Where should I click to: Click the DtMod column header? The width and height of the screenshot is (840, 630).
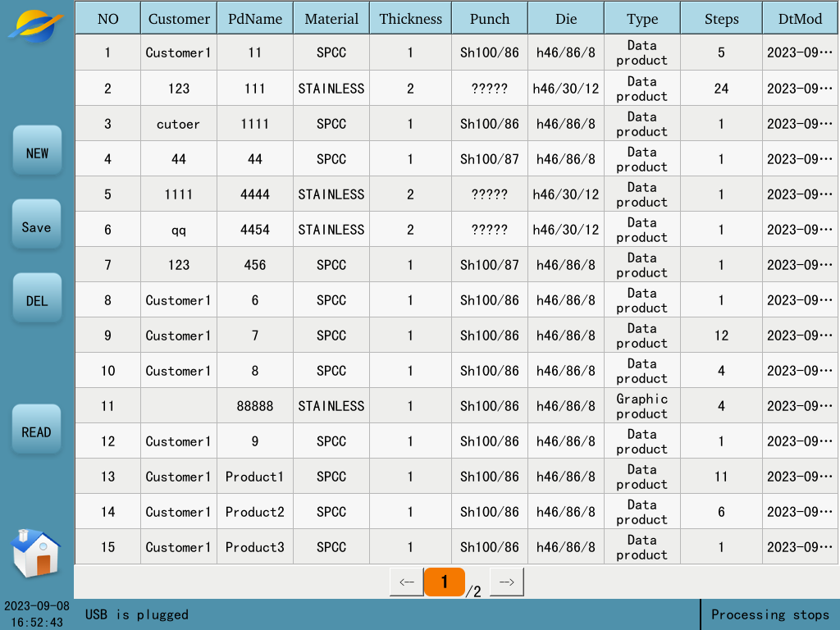click(800, 19)
